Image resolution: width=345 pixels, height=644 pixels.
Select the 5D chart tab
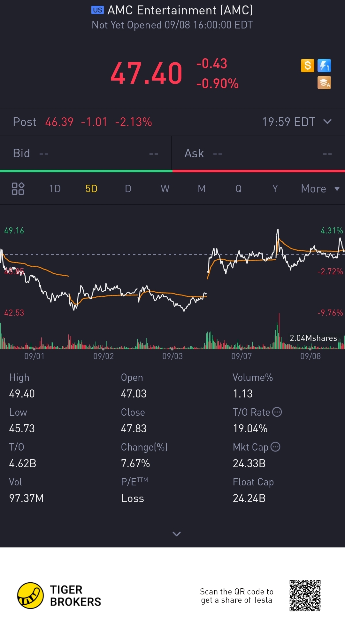click(91, 189)
